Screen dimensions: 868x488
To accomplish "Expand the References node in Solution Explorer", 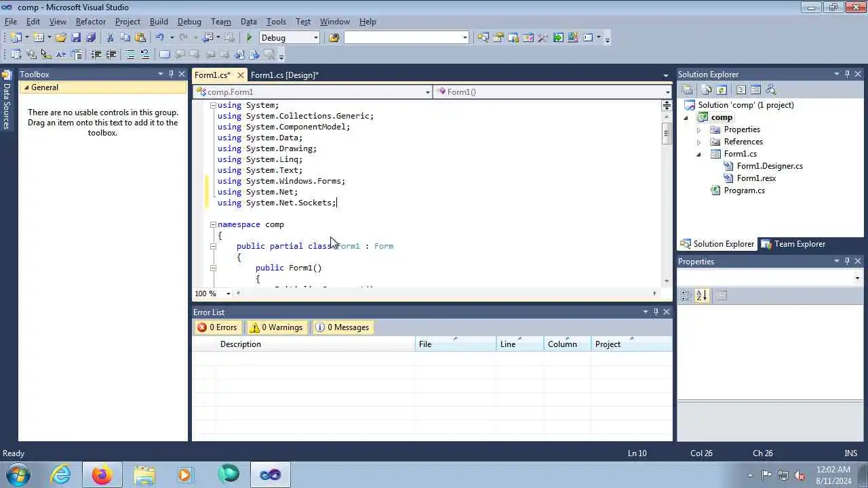I will click(x=698, y=142).
